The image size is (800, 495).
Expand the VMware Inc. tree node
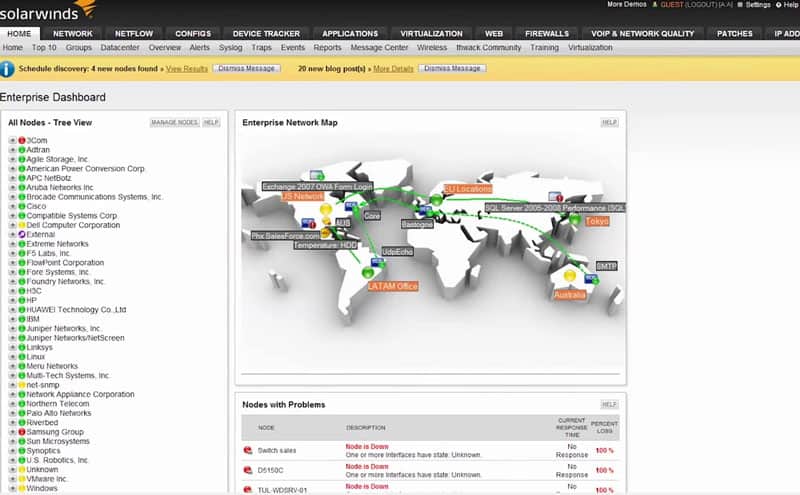pos(12,479)
